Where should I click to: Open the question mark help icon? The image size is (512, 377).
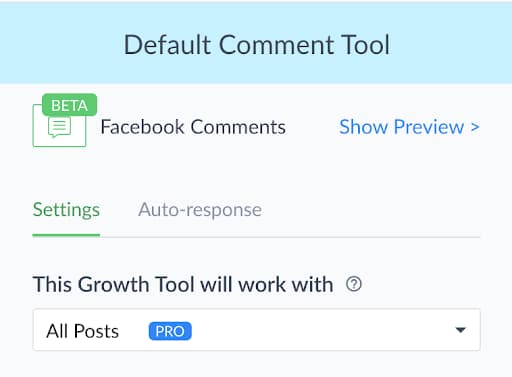pyautogui.click(x=354, y=284)
